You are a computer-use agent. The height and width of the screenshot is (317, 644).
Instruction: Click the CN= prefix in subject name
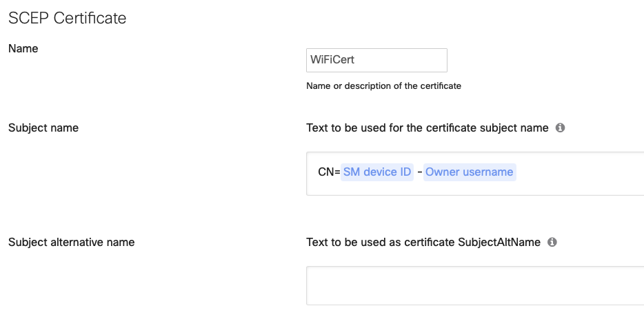[329, 172]
